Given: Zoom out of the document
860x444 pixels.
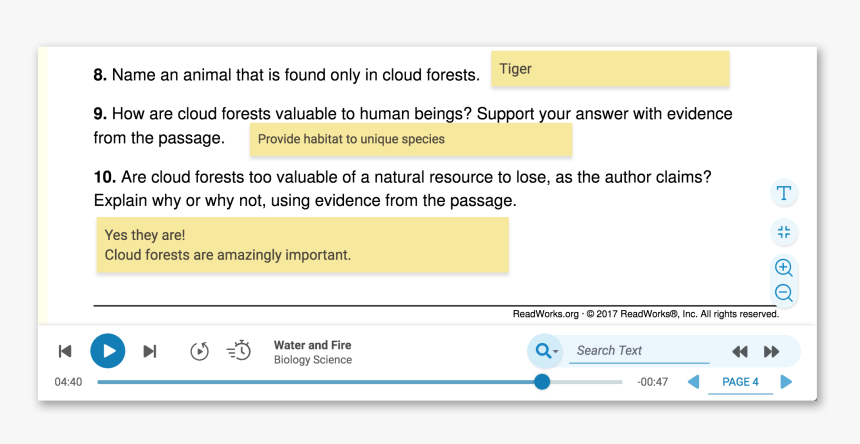Looking at the screenshot, I should point(784,292).
